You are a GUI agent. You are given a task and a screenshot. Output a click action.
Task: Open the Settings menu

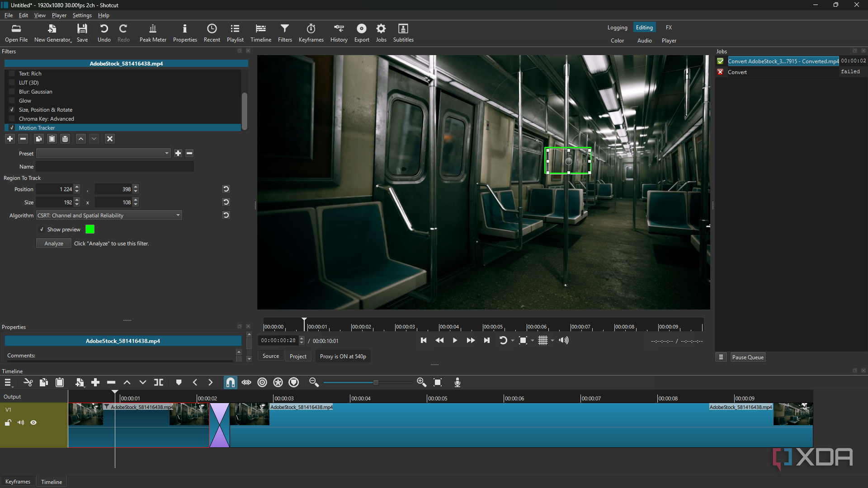[x=82, y=15]
